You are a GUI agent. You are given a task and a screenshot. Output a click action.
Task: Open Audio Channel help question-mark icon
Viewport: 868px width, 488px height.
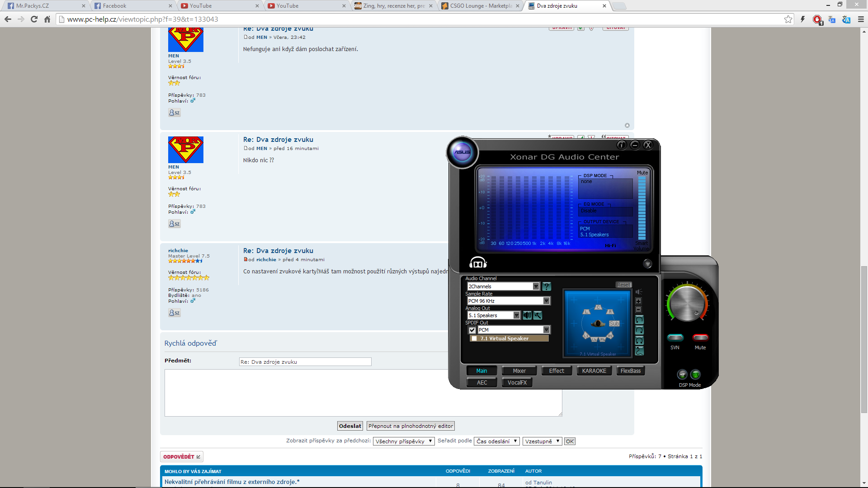point(547,286)
